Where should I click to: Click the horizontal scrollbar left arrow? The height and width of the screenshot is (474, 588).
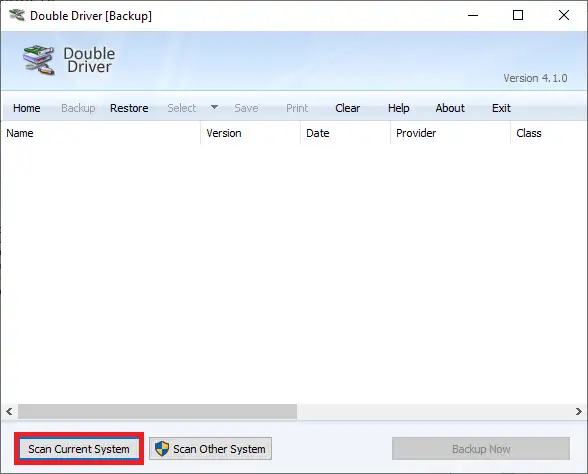[9, 411]
